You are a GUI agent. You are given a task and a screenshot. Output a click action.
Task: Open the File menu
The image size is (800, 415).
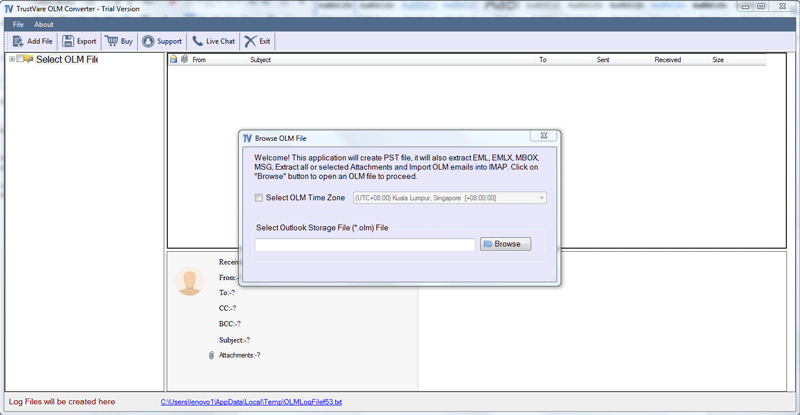point(18,25)
